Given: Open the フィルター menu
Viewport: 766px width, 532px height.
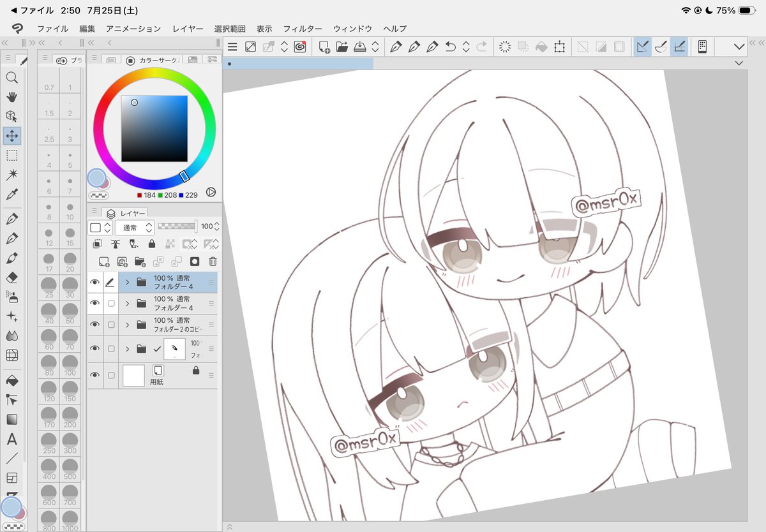Looking at the screenshot, I should (303, 29).
